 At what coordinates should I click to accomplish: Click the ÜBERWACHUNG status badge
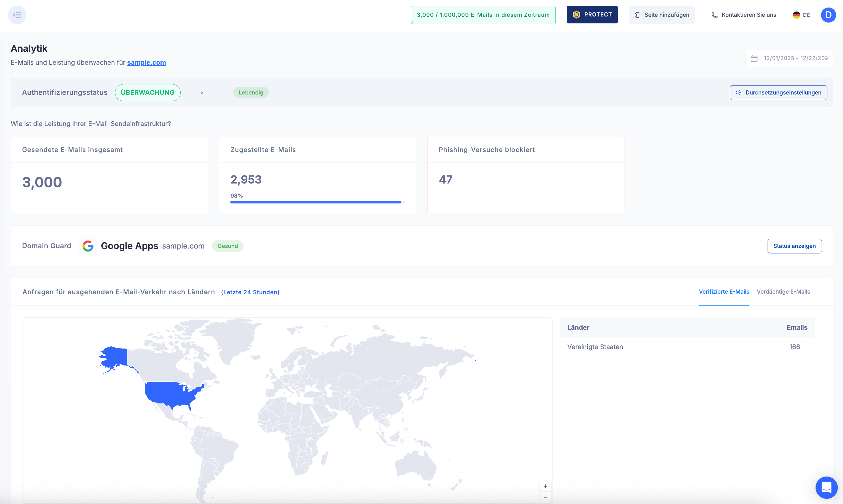coord(147,93)
